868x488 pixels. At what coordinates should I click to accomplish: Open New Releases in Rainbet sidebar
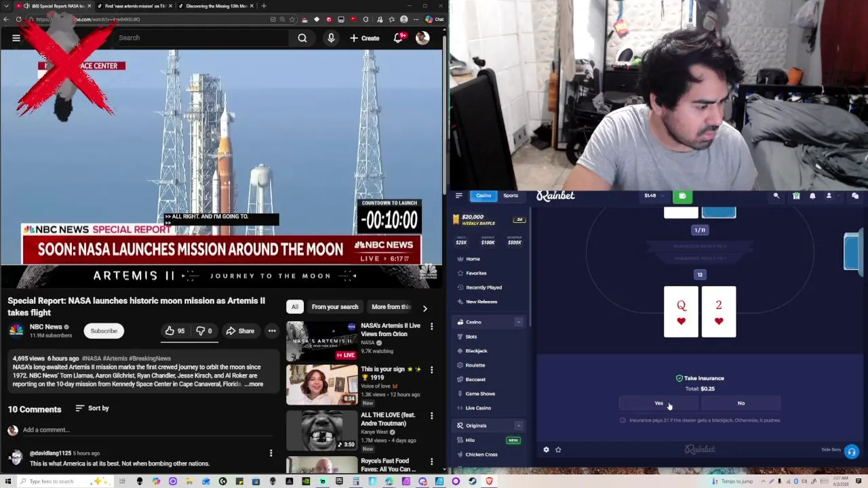pos(481,302)
